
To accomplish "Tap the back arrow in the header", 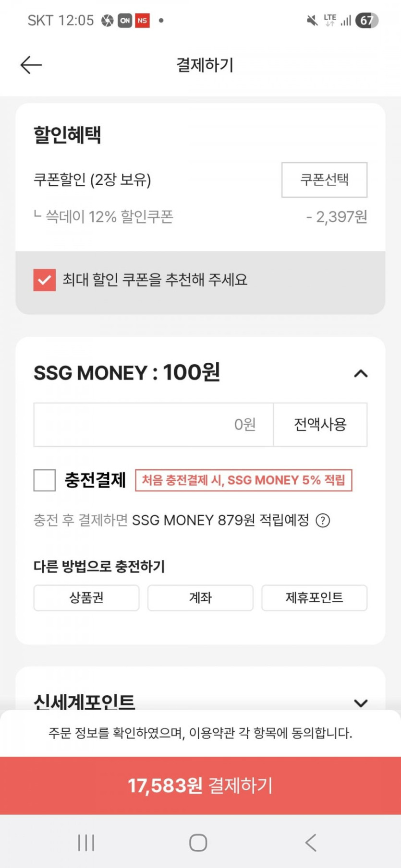I will (31, 65).
